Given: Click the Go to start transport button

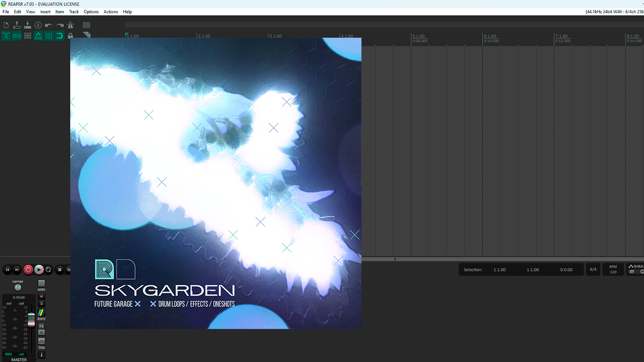Looking at the screenshot, I should (7, 270).
